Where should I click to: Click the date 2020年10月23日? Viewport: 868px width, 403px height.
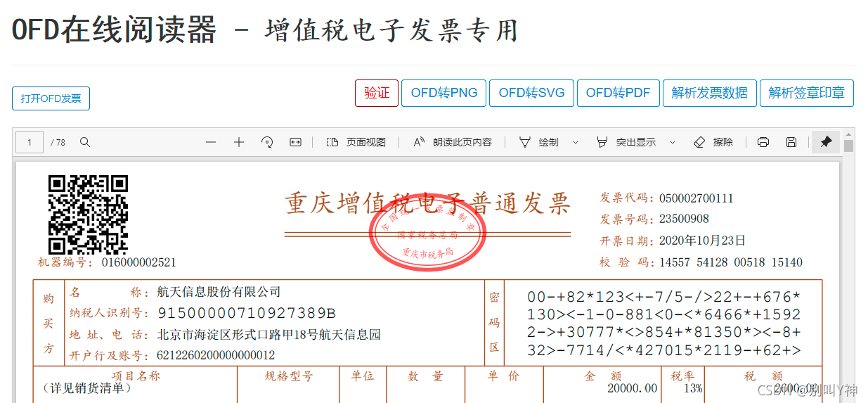point(702,241)
